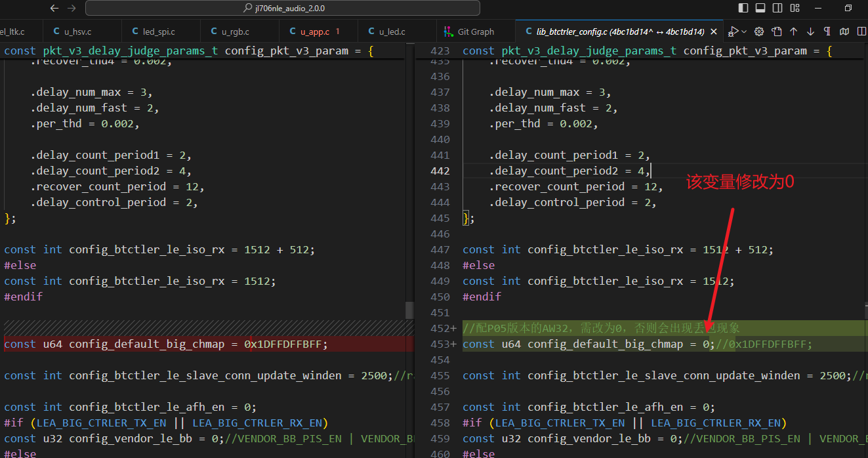
Task: Open the diff editor gear settings icon
Action: [760, 31]
